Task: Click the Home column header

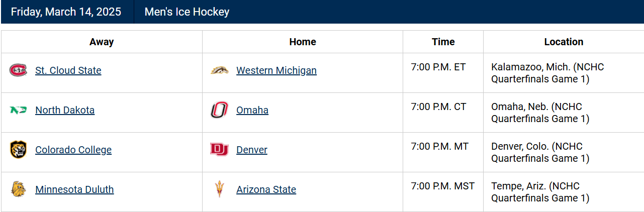Action: [303, 42]
